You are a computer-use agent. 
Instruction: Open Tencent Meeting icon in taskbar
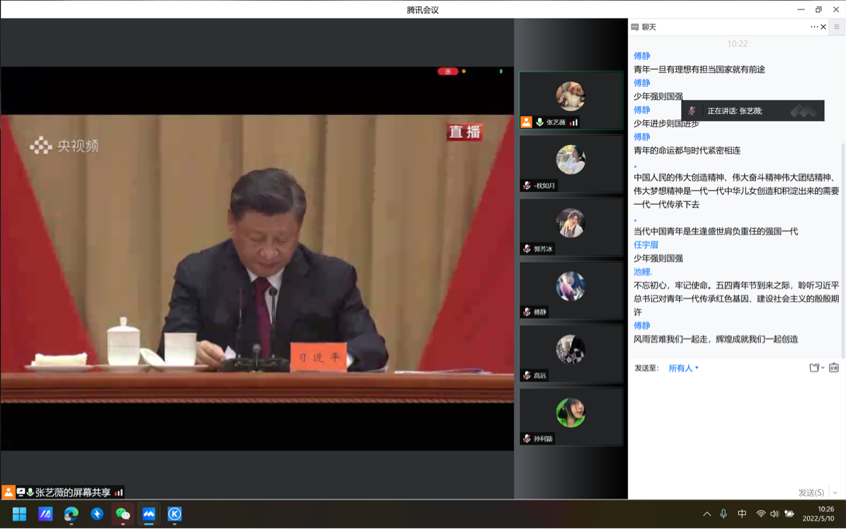tap(149, 514)
